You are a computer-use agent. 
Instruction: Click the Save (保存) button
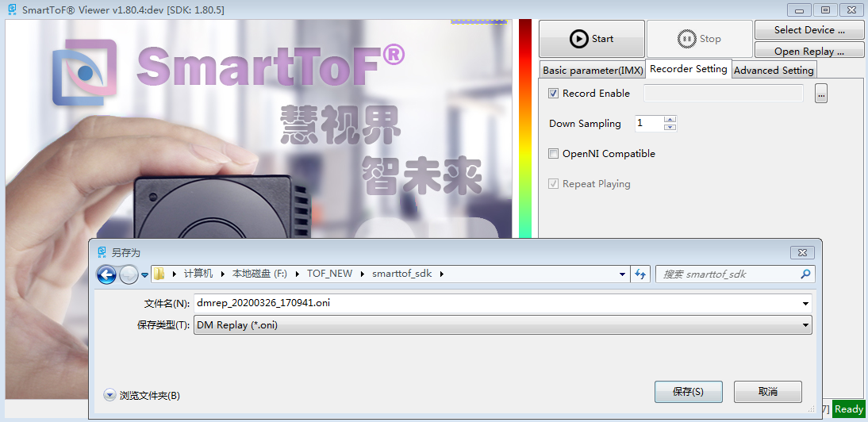(688, 392)
